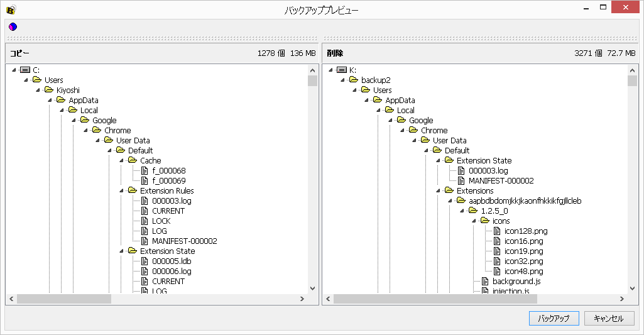The image size is (644, 335).
Task: Click the icons folder icon
Action: [485, 221]
